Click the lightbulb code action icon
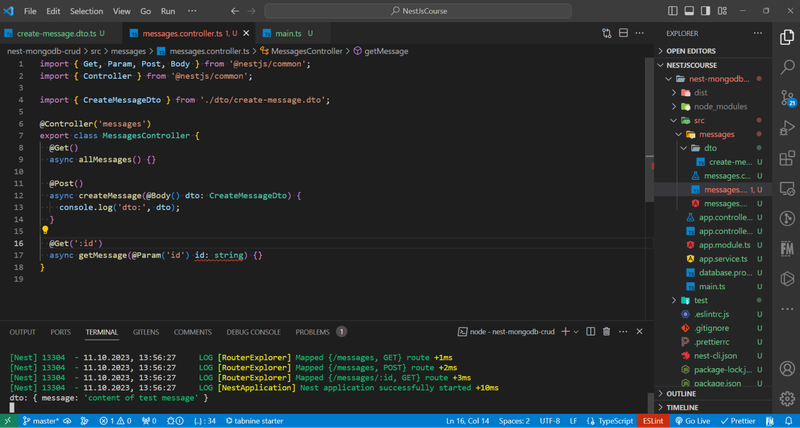Viewport: 800px width, 428px height. point(45,231)
